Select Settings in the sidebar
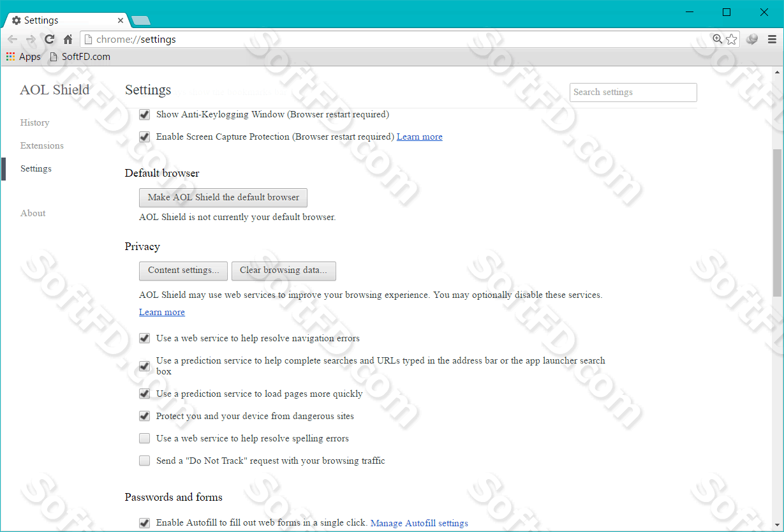This screenshot has width=784, height=532. [x=36, y=168]
